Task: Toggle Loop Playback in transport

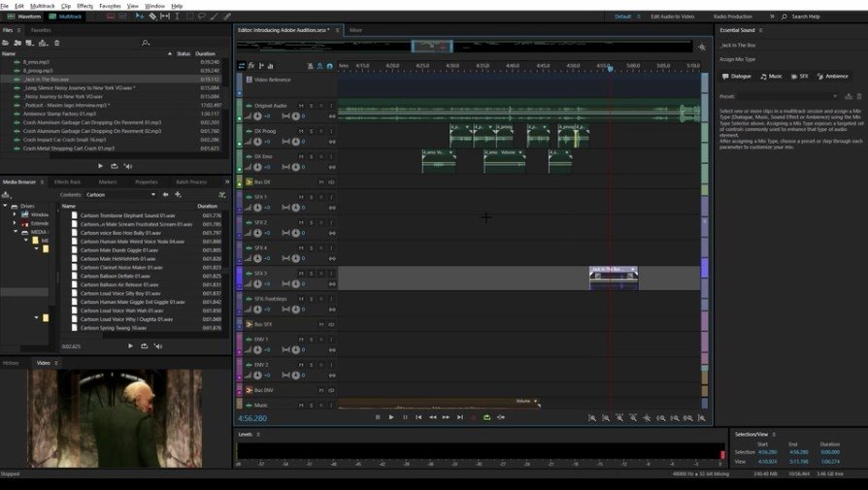Action: point(487,417)
